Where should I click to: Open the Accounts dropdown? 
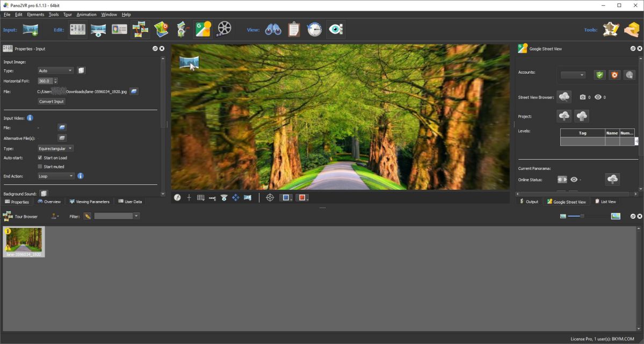(573, 75)
